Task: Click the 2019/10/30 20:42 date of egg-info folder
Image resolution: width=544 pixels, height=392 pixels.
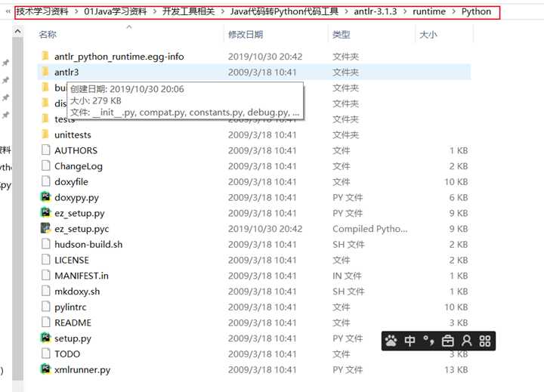Action: tap(265, 56)
